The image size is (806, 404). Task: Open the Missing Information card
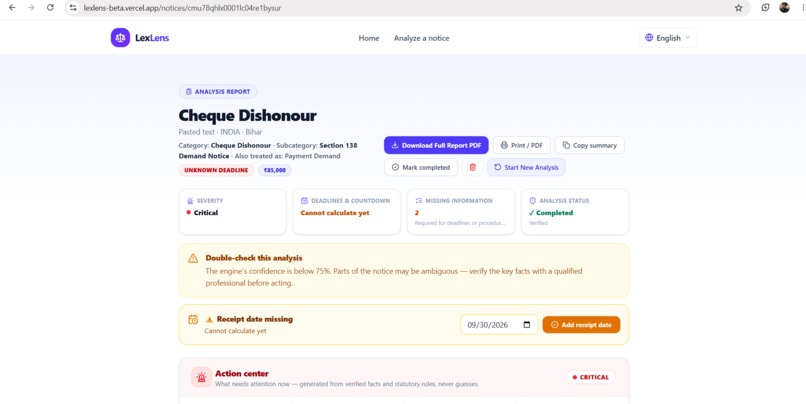[x=461, y=212]
